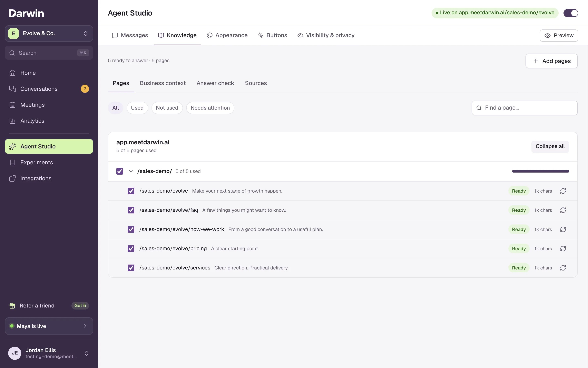Uncheck the /sales-demo/evolve/faq checkbox
This screenshot has height=368, width=588.
tap(131, 210)
